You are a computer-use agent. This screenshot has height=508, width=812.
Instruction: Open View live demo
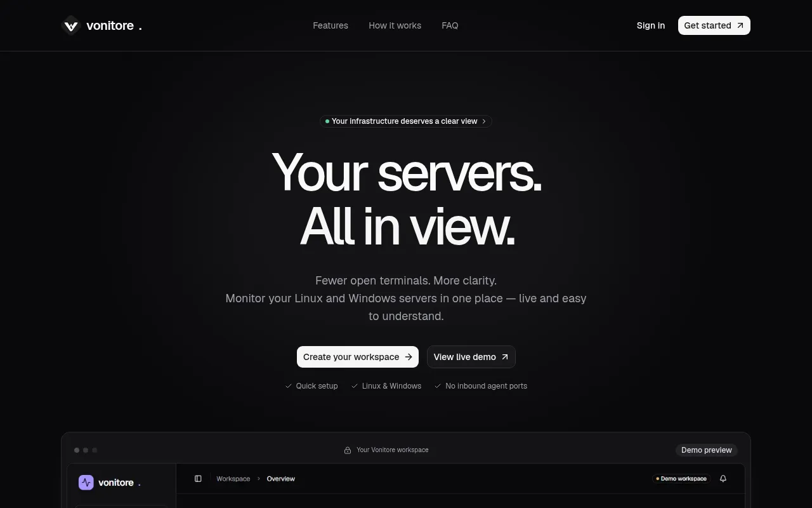point(471,357)
